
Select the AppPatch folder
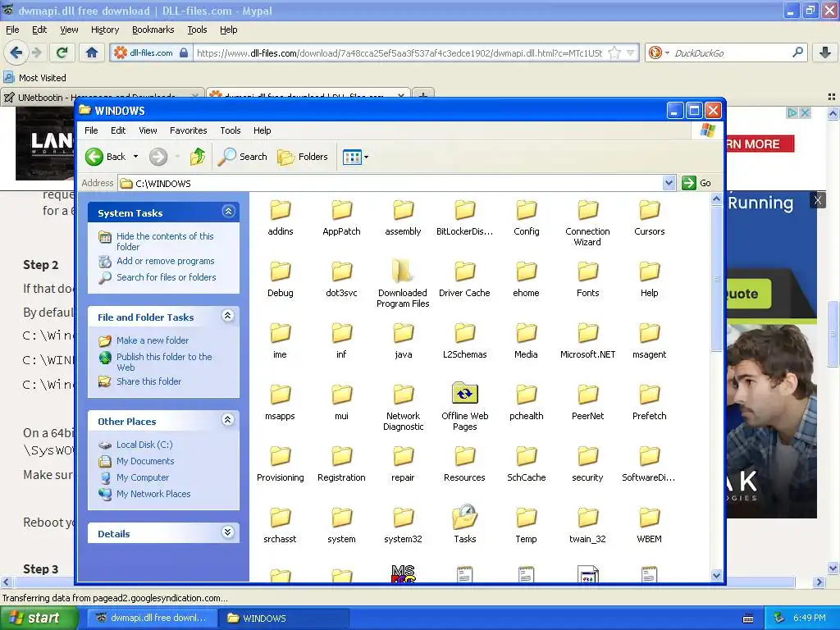(x=342, y=217)
